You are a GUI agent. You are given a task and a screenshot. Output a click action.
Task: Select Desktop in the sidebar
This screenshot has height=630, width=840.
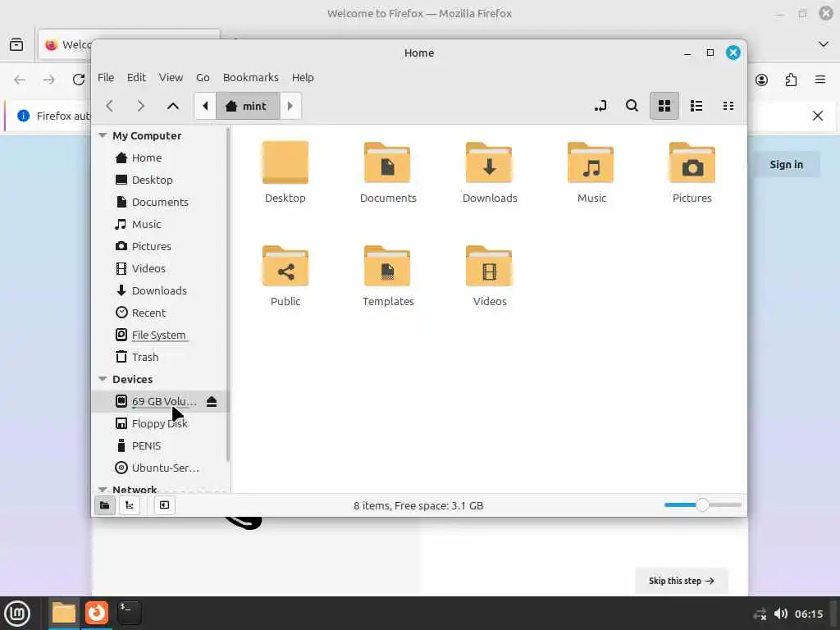161,180
